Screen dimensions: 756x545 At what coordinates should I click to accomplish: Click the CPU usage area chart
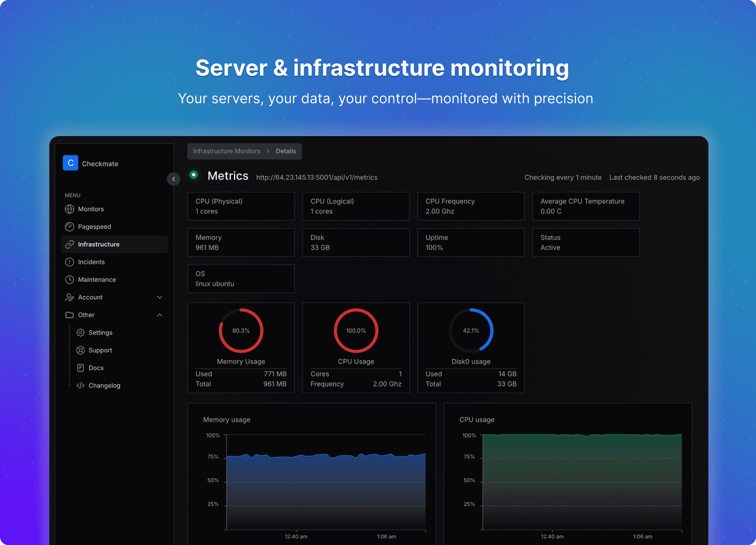pyautogui.click(x=582, y=482)
